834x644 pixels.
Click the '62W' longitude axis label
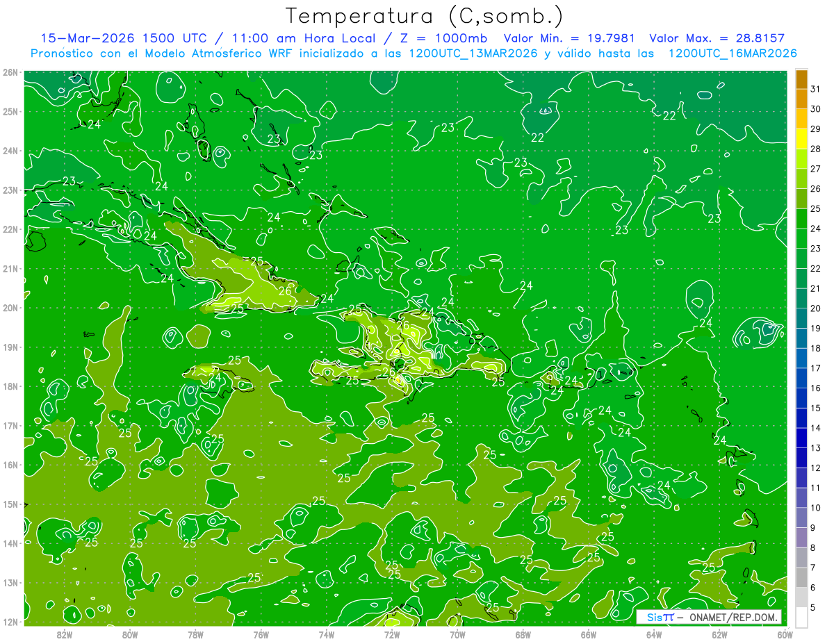click(x=720, y=634)
